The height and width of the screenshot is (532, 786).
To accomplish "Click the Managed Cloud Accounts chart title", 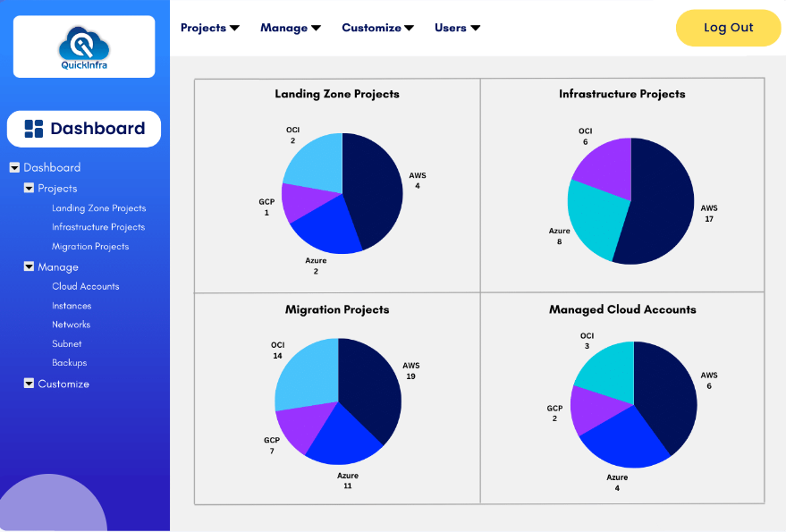I will point(622,309).
